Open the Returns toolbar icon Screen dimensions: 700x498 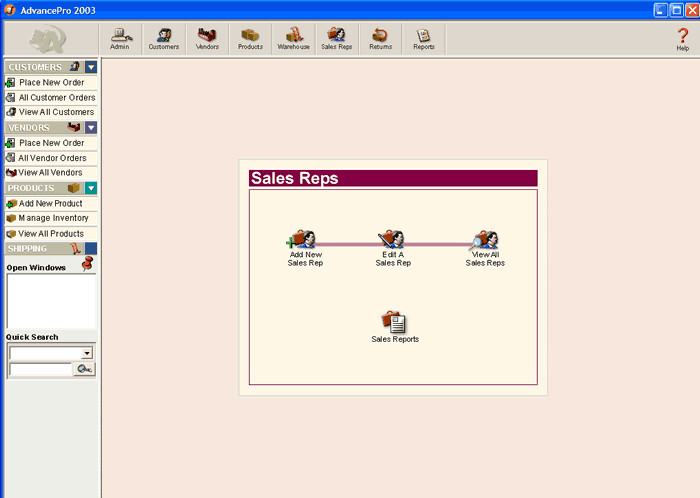(x=380, y=39)
